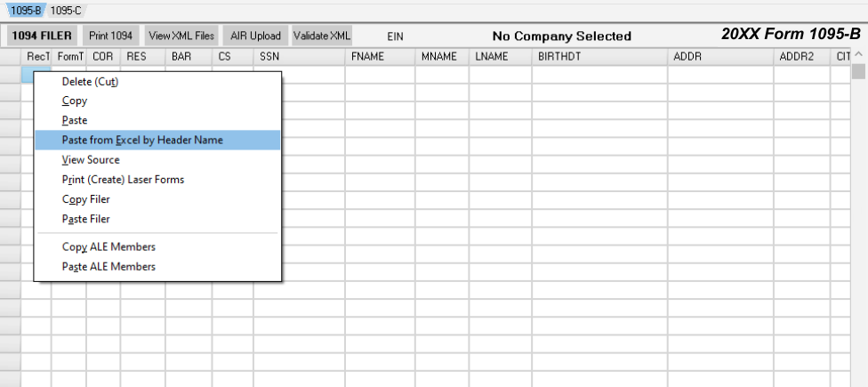Select Copy in the context menu
Viewport: 868px width, 387px height.
[75, 101]
